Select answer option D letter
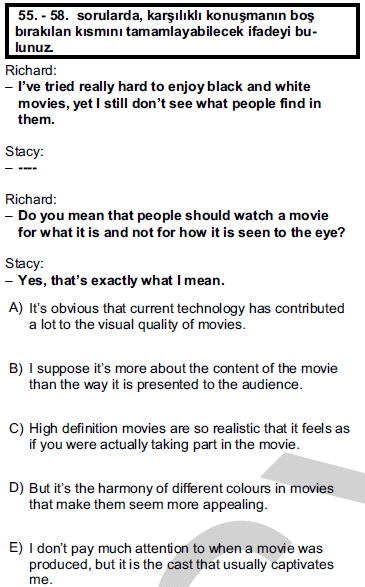The width and height of the screenshot is (365, 587). pos(16,488)
